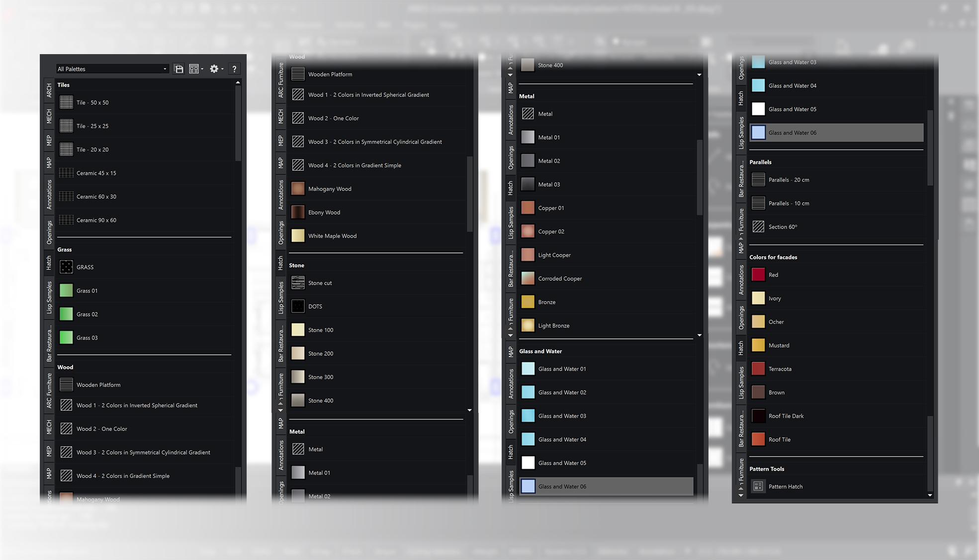Select the Ebony Wood material
Viewport: 979px width, 560px height.
pos(377,212)
